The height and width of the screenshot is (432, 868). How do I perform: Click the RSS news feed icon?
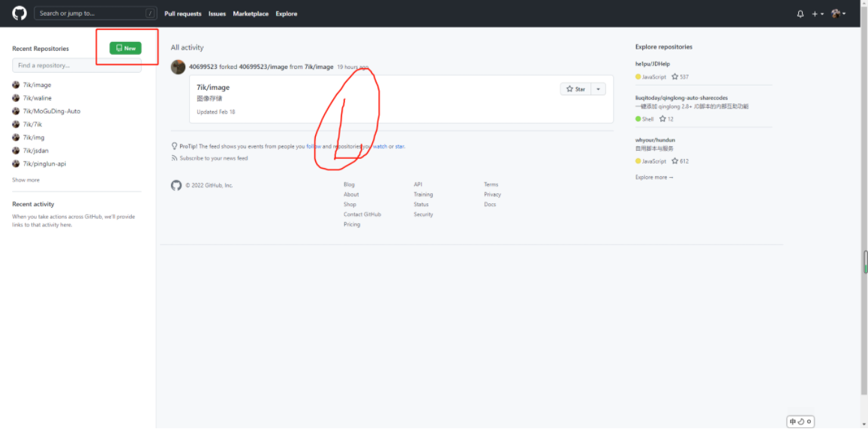click(x=174, y=158)
